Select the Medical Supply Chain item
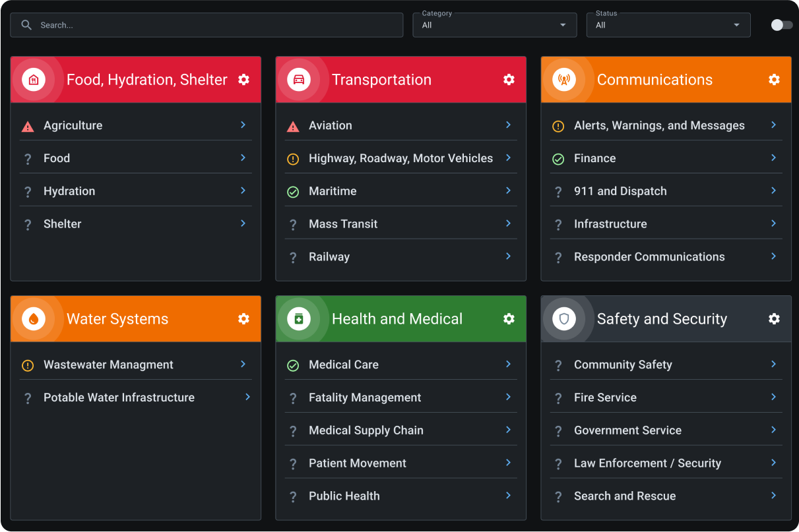This screenshot has height=532, width=799. coord(366,430)
